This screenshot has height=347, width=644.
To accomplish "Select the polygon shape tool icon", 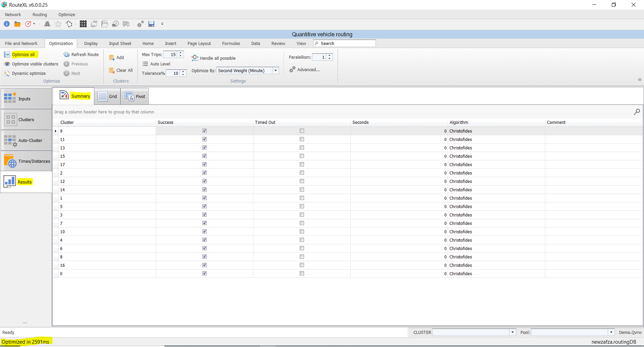I will [69, 24].
